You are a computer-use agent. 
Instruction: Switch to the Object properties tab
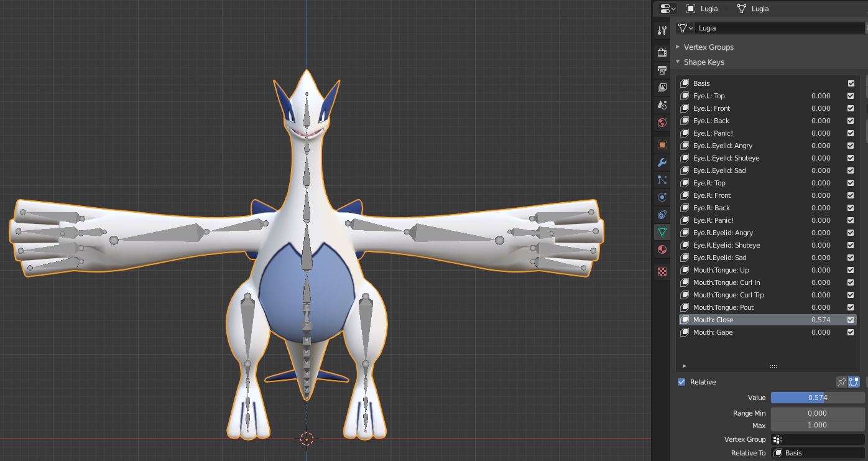[x=662, y=145]
